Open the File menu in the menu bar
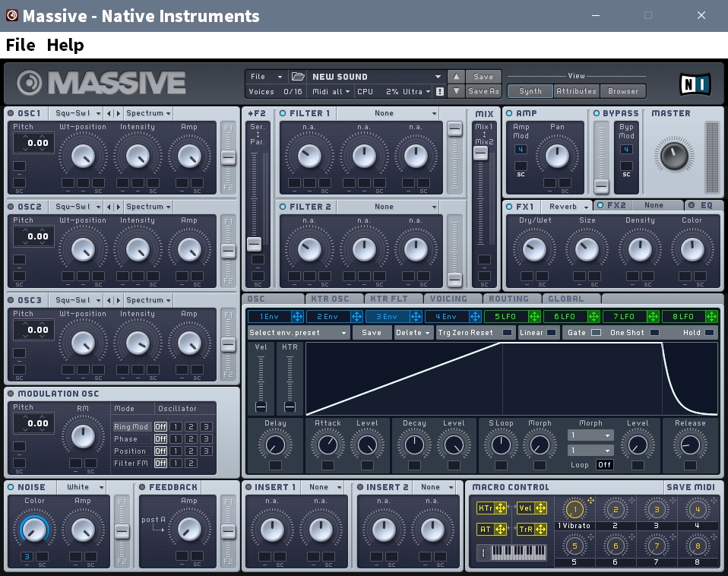Viewport: 728px width, 576px height. pos(21,45)
